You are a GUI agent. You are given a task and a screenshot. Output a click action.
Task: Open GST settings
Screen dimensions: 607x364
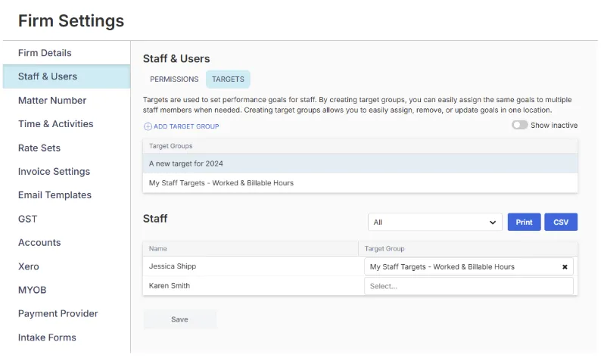67,219
